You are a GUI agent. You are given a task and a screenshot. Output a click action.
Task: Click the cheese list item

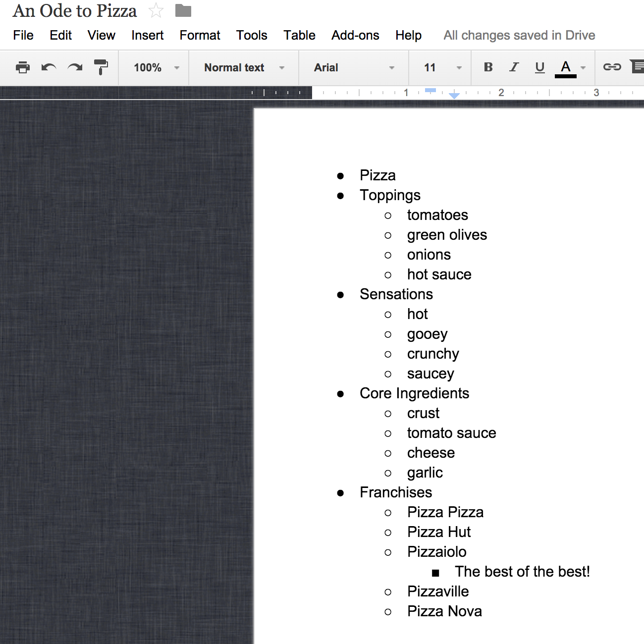[431, 453]
